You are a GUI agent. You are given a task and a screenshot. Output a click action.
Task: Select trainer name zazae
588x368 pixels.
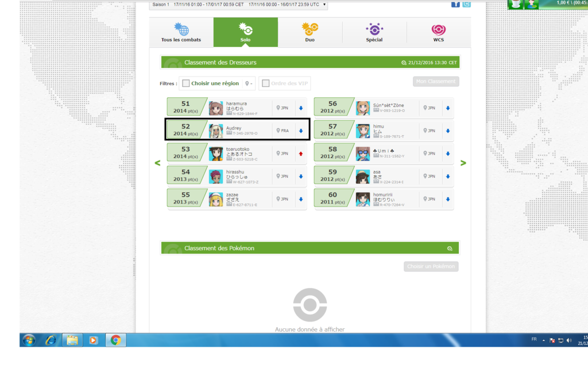[232, 195]
